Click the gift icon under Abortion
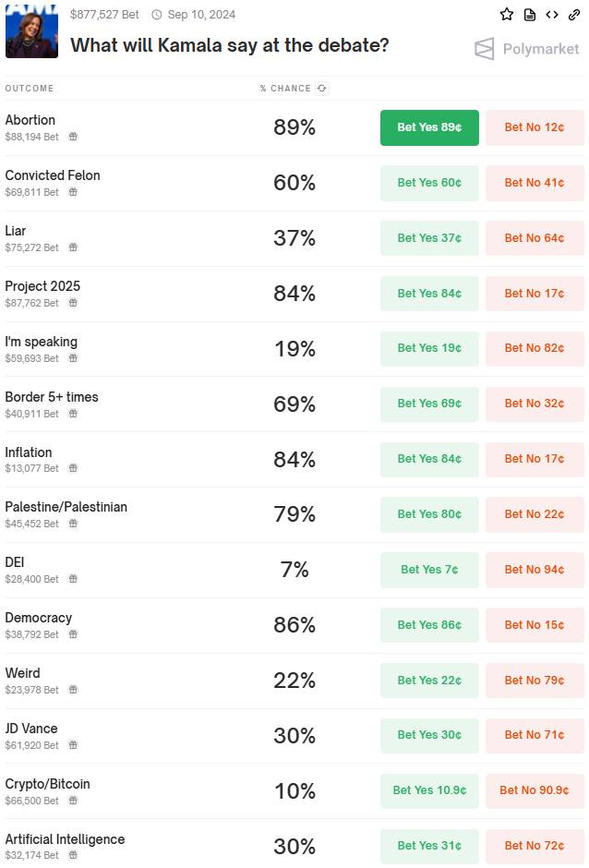This screenshot has width=589, height=868. pos(73,136)
